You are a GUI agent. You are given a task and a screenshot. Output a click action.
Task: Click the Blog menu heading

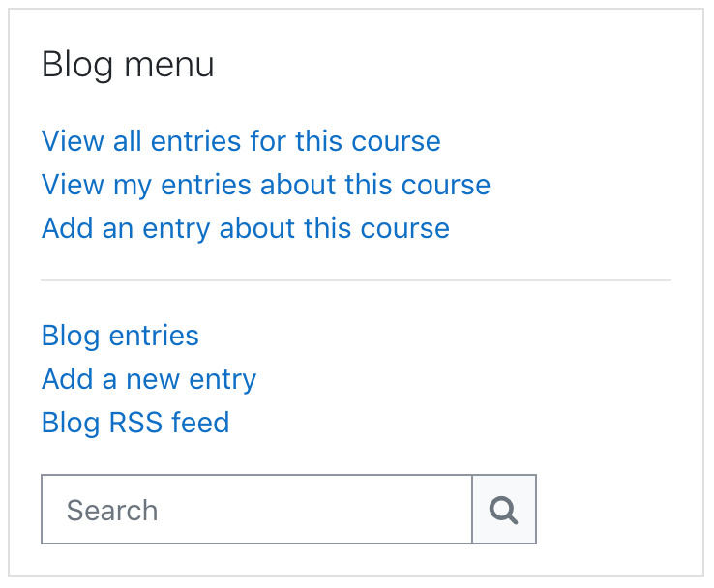point(128,66)
